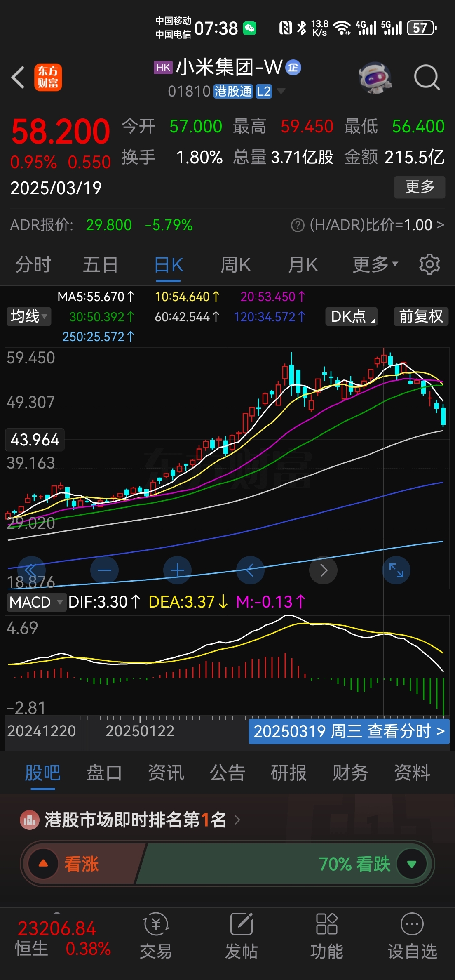455x980 pixels.
Task: Tap the HK market badge
Action: coord(163,67)
